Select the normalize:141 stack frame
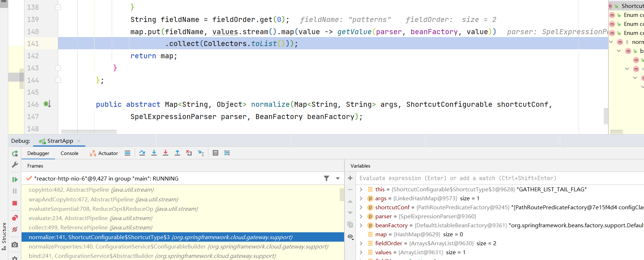Screen dimensions: 644x260 (x=183, y=237)
